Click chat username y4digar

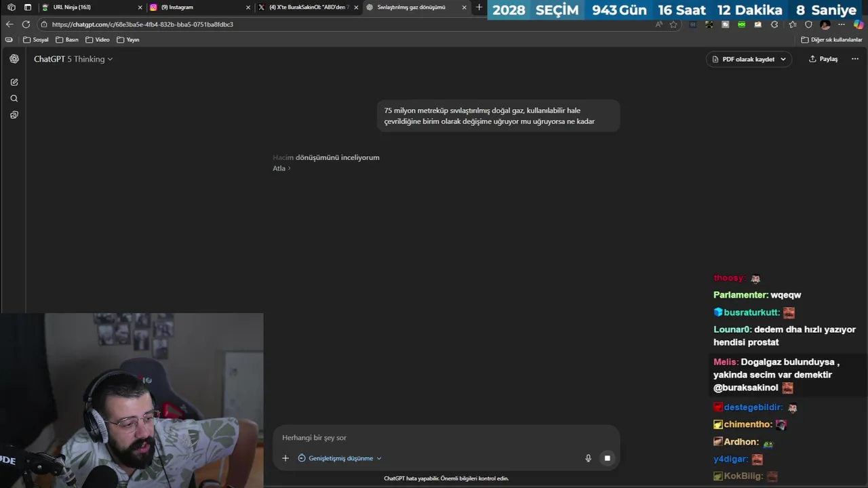pyautogui.click(x=730, y=459)
